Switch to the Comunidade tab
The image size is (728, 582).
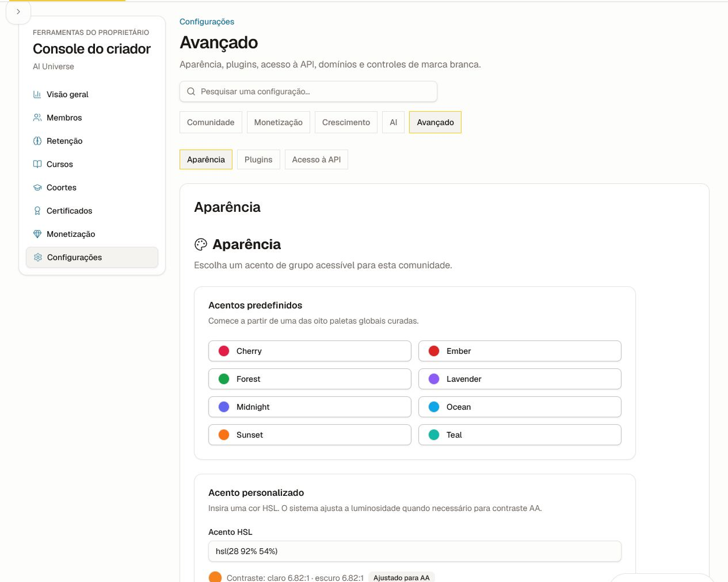[x=211, y=122]
